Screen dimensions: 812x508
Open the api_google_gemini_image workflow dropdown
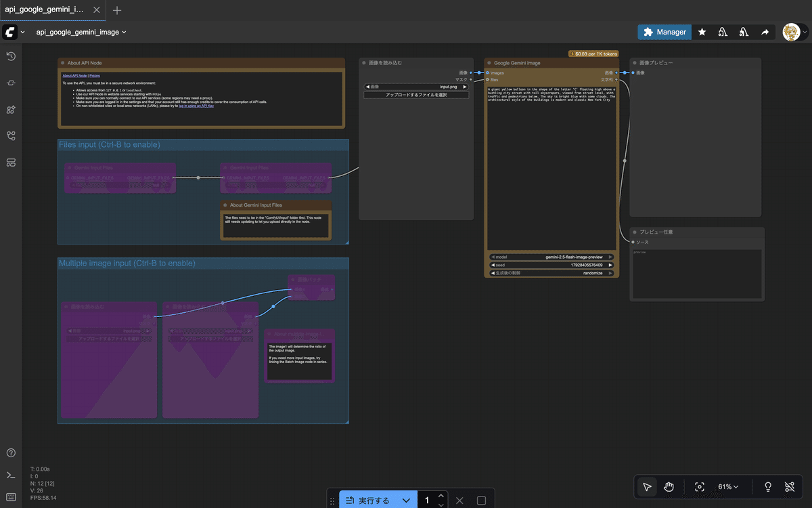[81, 32]
